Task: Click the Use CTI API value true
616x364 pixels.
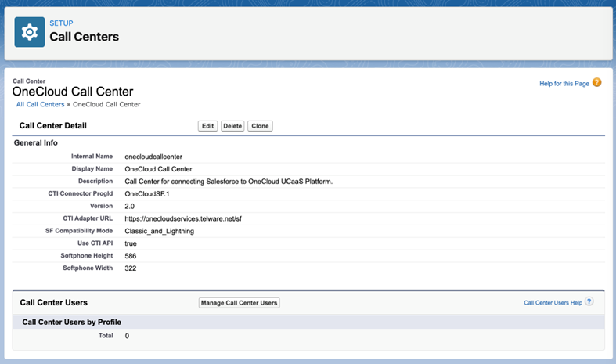Action: [131, 243]
